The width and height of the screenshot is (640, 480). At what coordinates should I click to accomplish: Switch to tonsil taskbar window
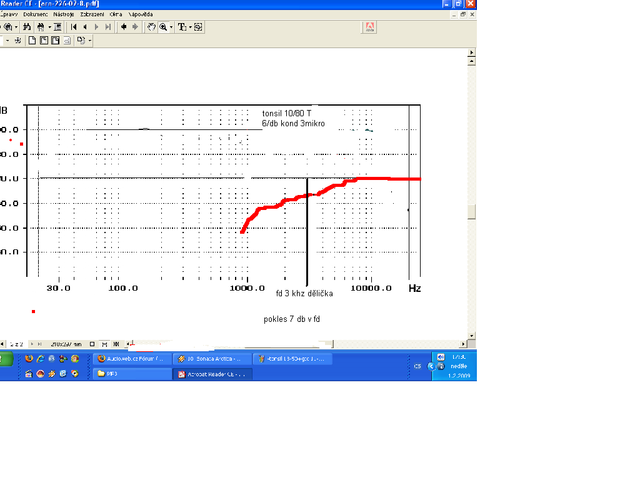(292, 359)
